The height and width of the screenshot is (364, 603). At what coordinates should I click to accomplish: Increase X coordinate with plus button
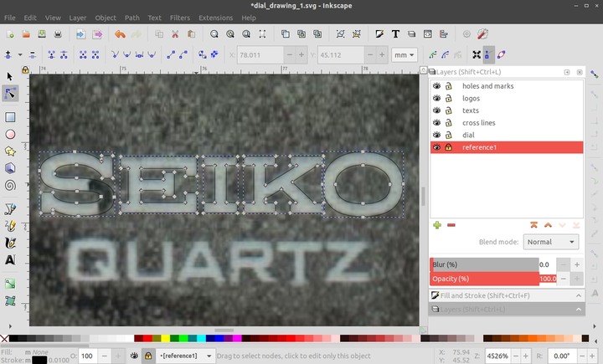click(x=301, y=55)
